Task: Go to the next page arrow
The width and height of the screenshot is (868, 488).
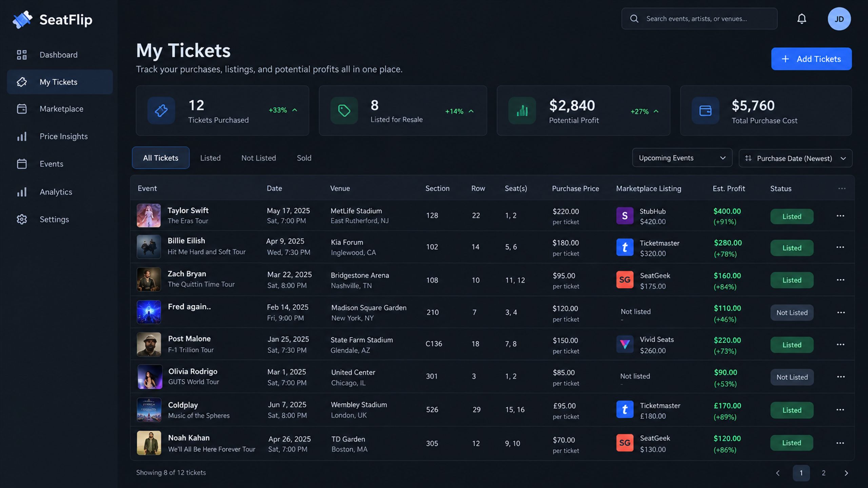Action: coord(846,473)
